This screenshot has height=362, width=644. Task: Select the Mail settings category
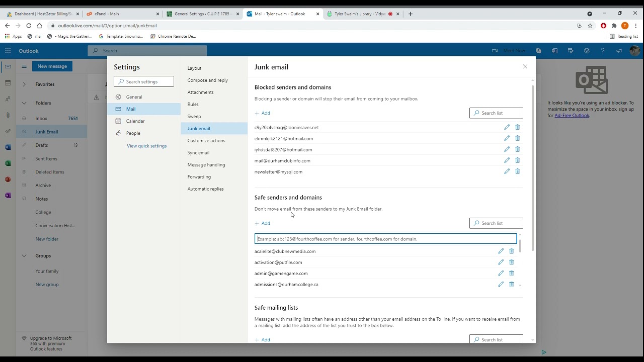click(144, 109)
